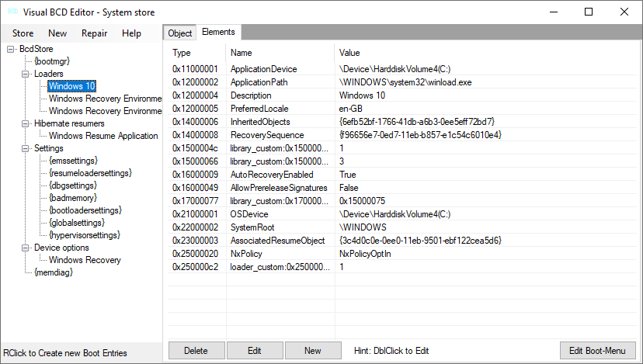This screenshot has width=643, height=364.
Task: Select the 0x1500004c type row
Action: [x=403, y=148]
